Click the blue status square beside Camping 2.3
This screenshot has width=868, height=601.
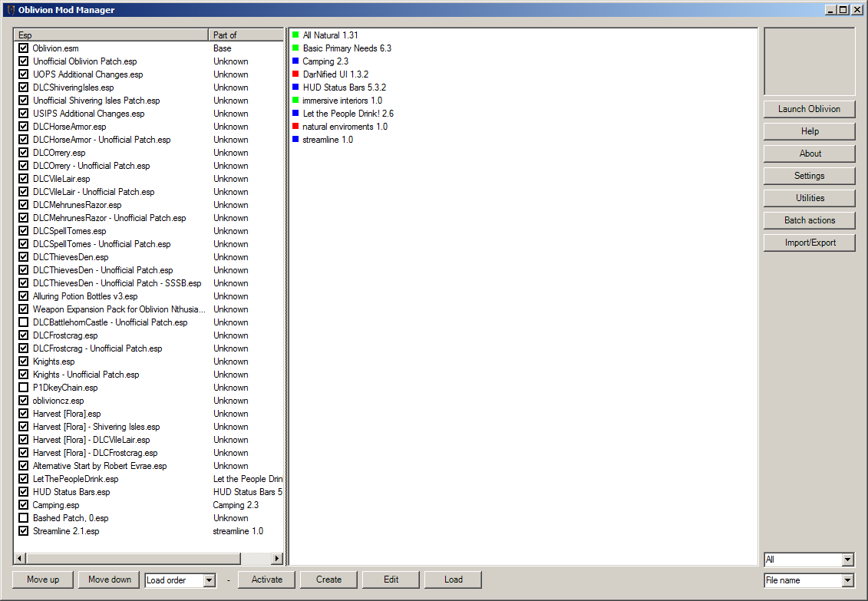pyautogui.click(x=295, y=61)
